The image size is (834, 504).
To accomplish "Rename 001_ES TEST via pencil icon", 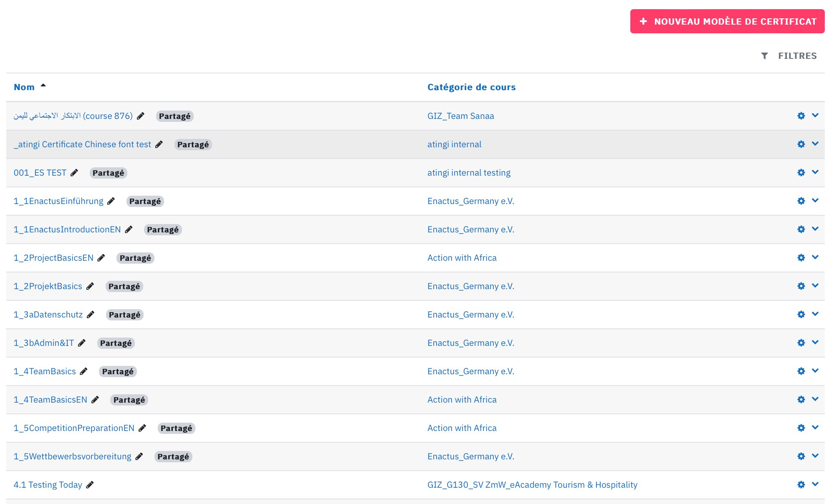I will pos(74,173).
